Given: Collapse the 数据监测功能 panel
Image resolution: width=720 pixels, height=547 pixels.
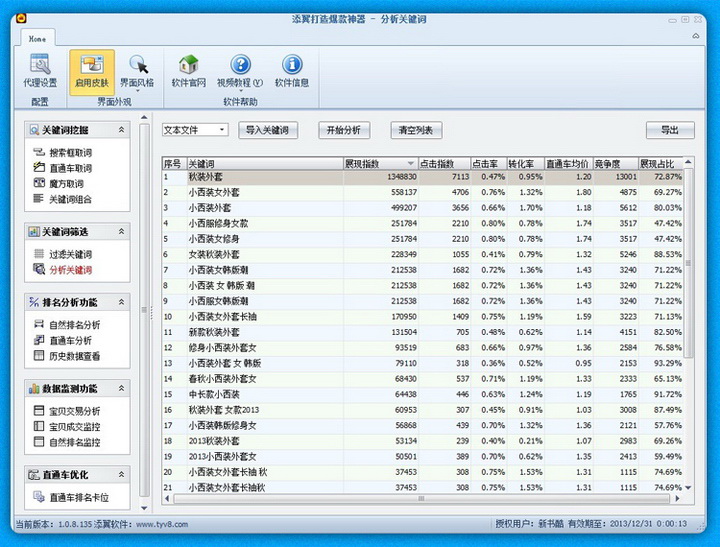Looking at the screenshot, I should (x=121, y=389).
